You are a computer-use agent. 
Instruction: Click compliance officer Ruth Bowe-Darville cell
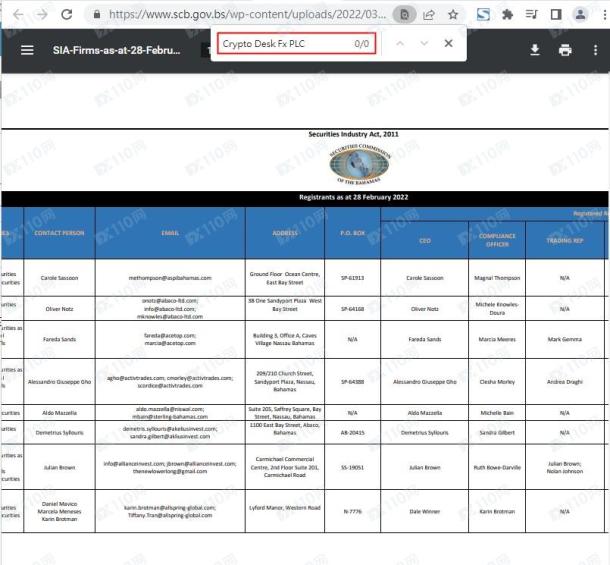(497, 467)
